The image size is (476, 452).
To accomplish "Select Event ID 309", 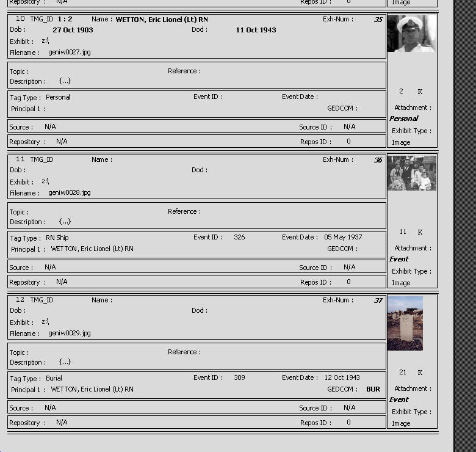I will tap(239, 377).
